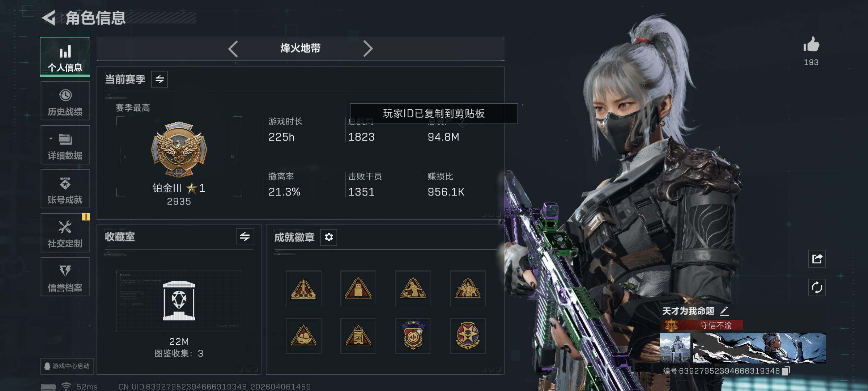Click the 游戏中心启动 button

click(x=67, y=366)
